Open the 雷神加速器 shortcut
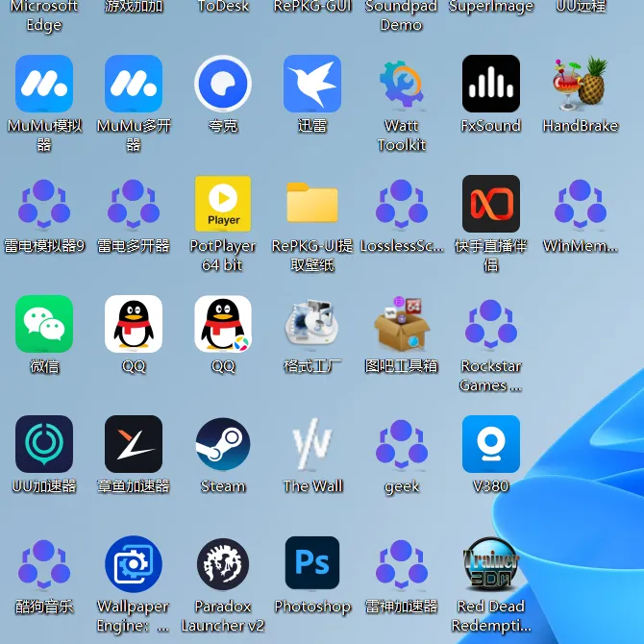 (x=402, y=564)
